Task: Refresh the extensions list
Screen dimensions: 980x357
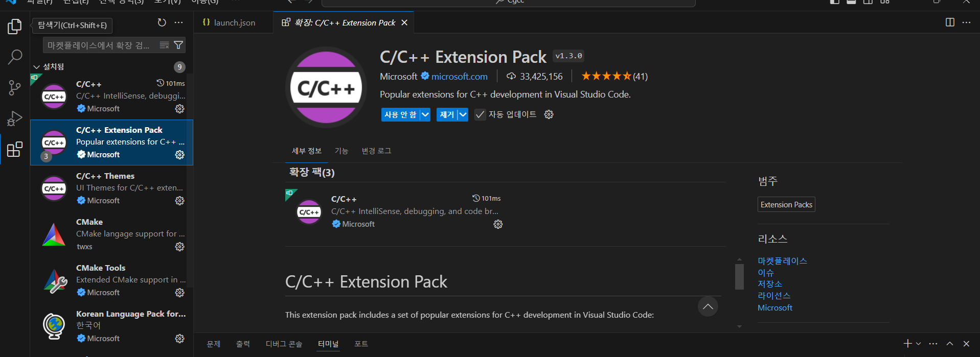Action: point(162,22)
